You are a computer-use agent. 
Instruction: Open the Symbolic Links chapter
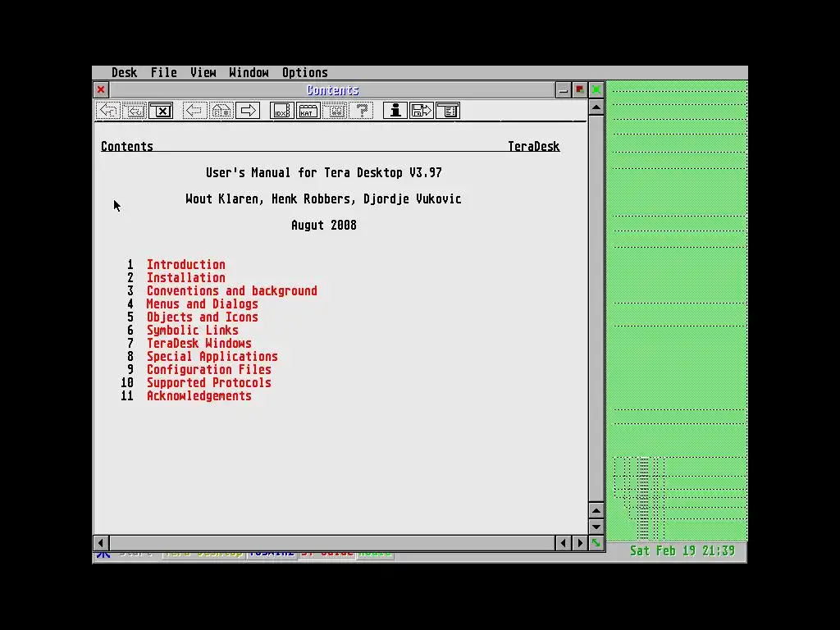click(192, 330)
